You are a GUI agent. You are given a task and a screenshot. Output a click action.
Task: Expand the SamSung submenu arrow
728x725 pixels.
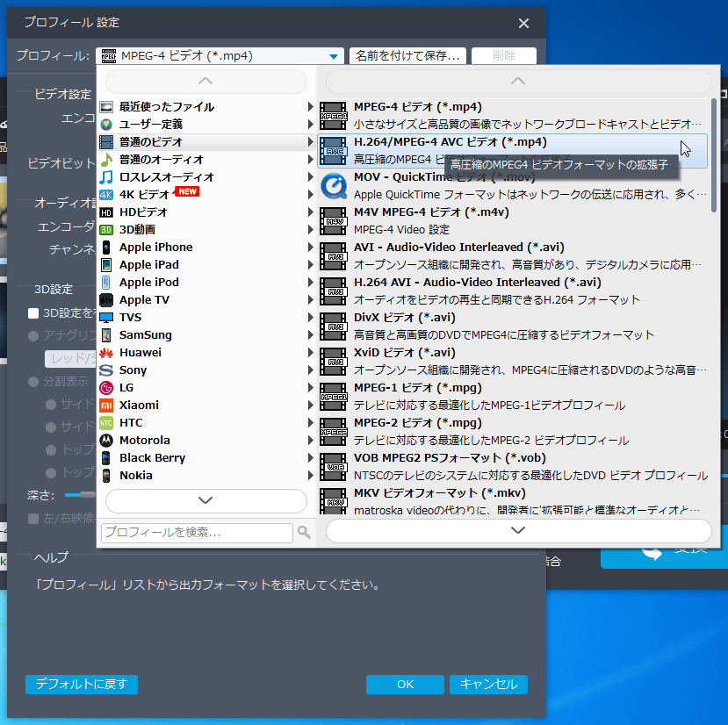(310, 335)
